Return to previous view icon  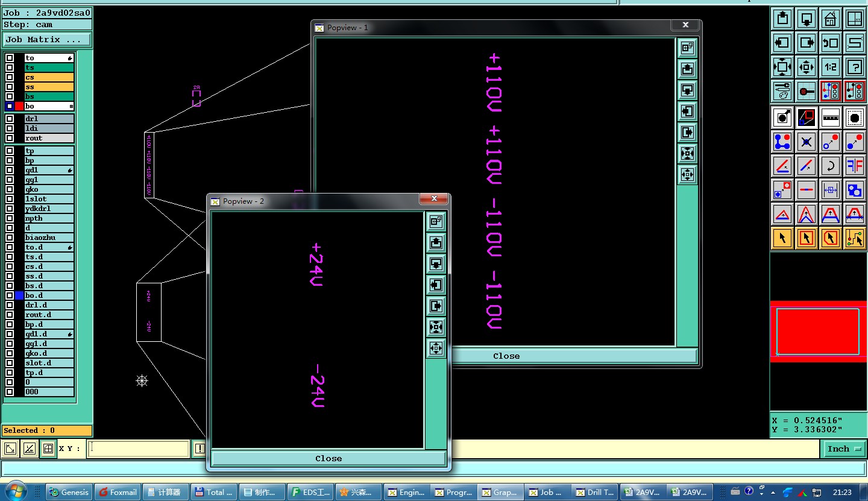[831, 43]
